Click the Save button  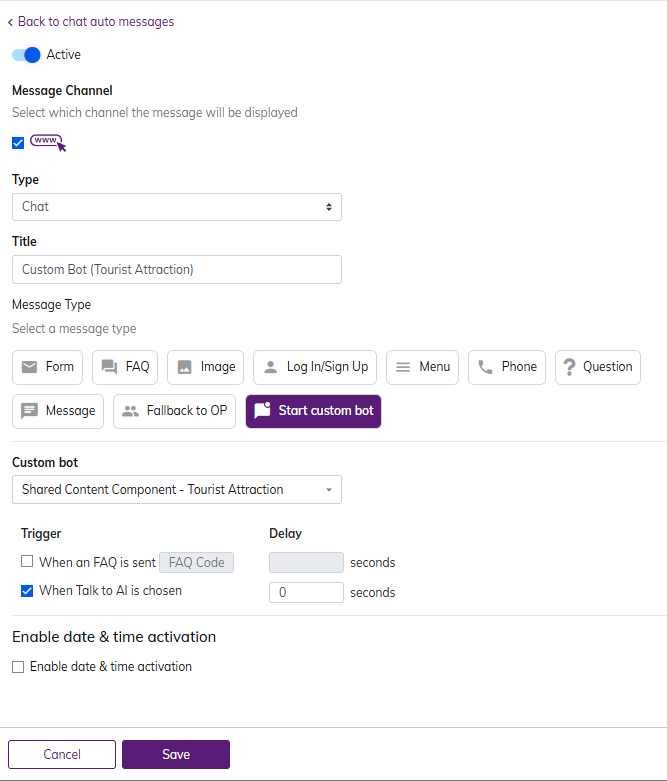(x=176, y=755)
